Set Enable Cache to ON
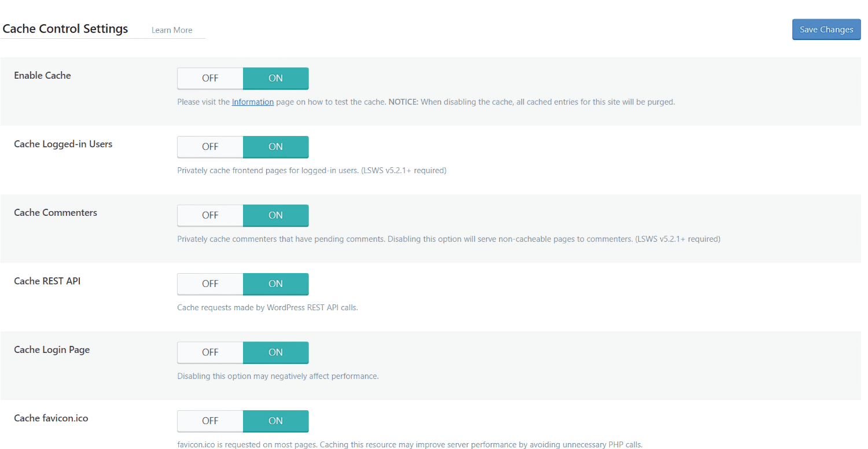The image size is (868, 449). coord(275,78)
